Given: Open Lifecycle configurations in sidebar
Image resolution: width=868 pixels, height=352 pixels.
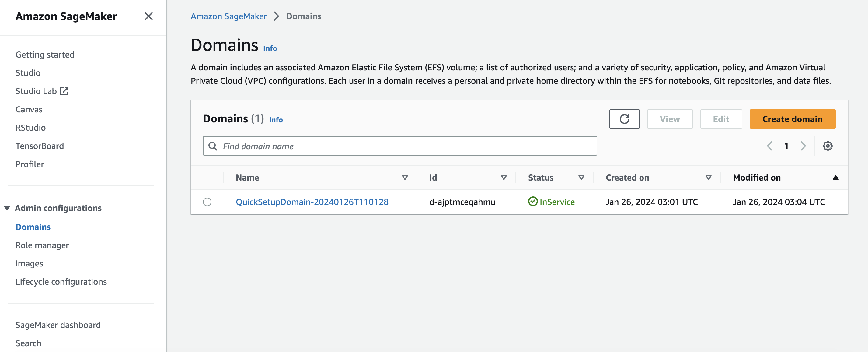Looking at the screenshot, I should (x=61, y=282).
